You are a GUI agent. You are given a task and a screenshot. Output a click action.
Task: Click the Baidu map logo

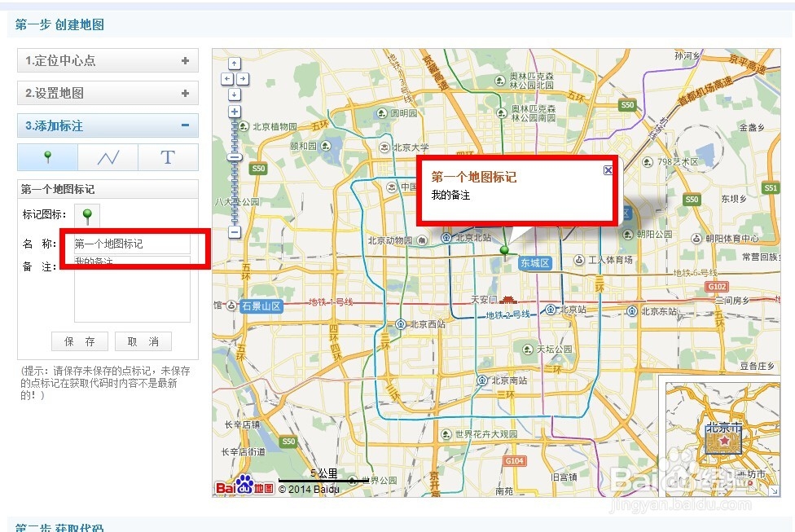(244, 485)
